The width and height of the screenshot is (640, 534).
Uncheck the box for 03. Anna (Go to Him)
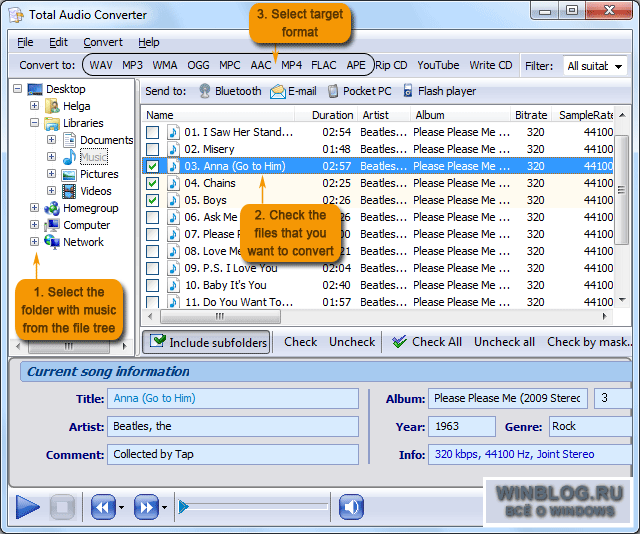coord(153,166)
